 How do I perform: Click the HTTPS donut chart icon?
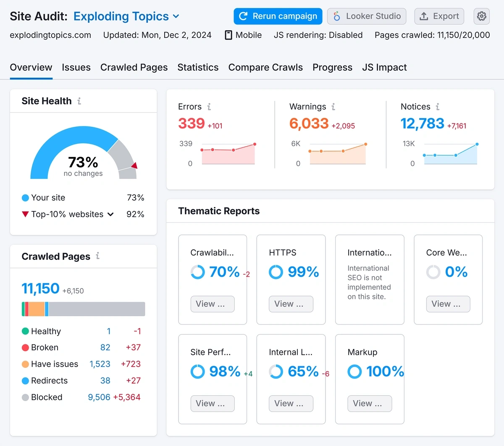point(276,272)
